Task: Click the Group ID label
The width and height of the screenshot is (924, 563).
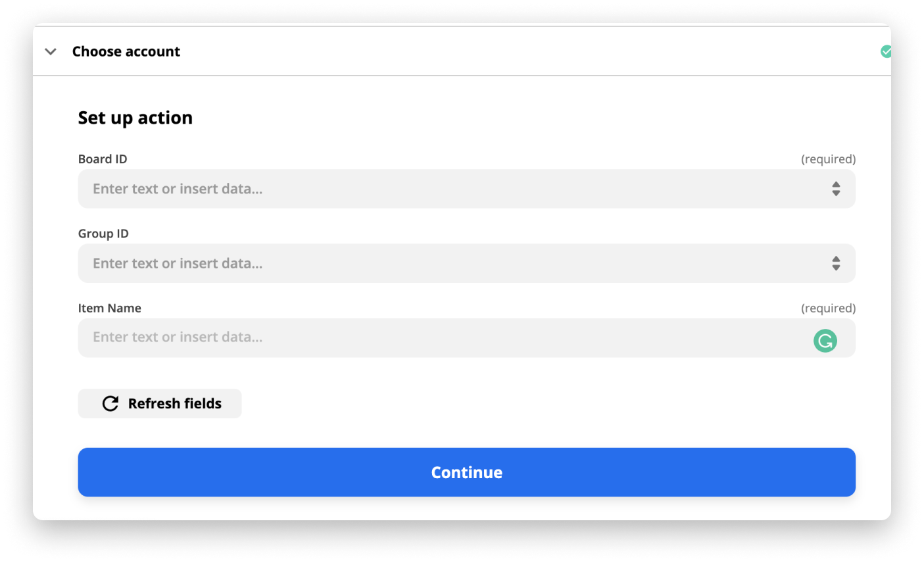Action: click(103, 233)
